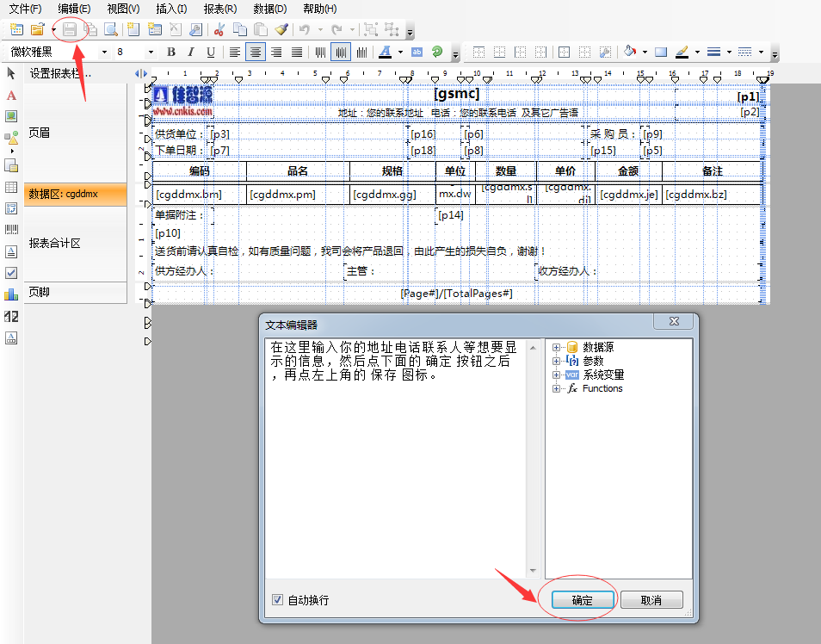The height and width of the screenshot is (644, 821).
Task: Toggle center text alignment
Action: (x=256, y=53)
